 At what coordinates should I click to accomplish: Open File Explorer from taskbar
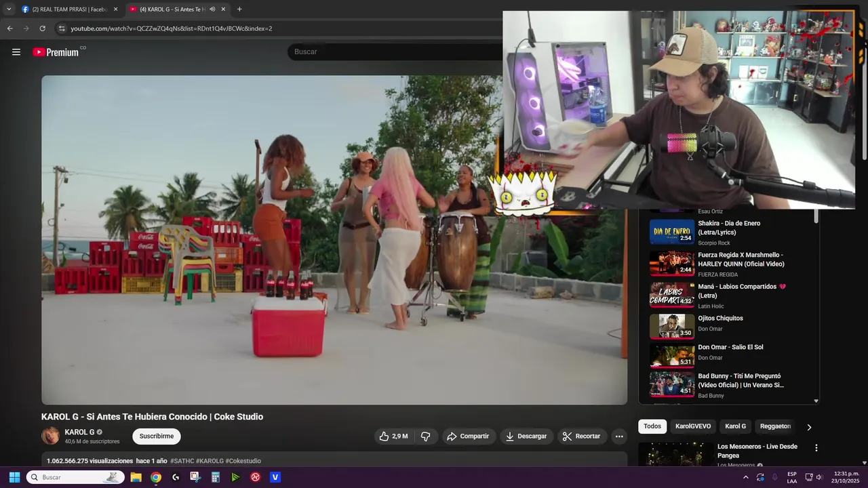point(136,477)
